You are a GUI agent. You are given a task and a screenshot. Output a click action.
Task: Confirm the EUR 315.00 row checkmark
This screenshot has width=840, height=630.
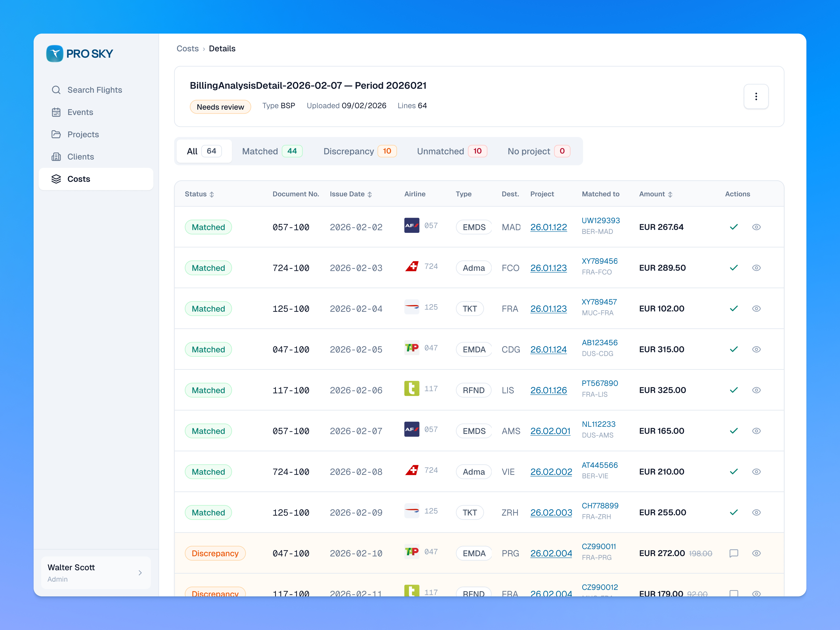(x=734, y=349)
